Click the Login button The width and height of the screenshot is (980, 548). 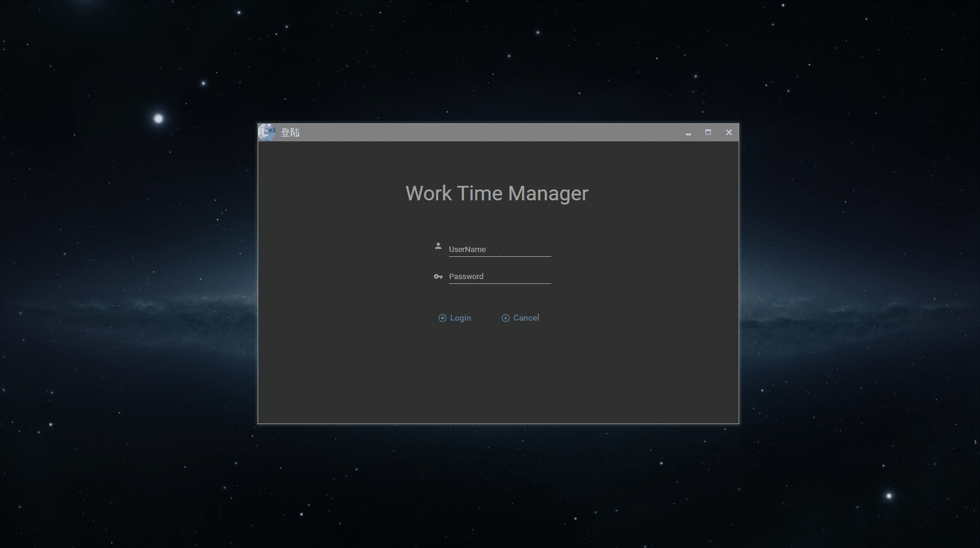tap(455, 318)
